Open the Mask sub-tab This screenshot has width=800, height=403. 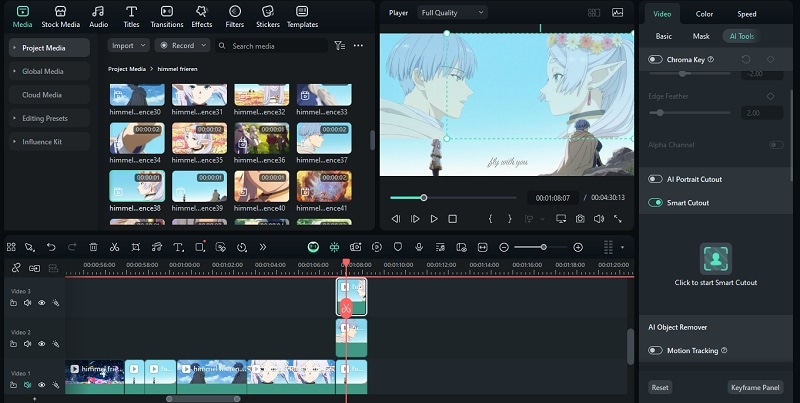tap(701, 36)
